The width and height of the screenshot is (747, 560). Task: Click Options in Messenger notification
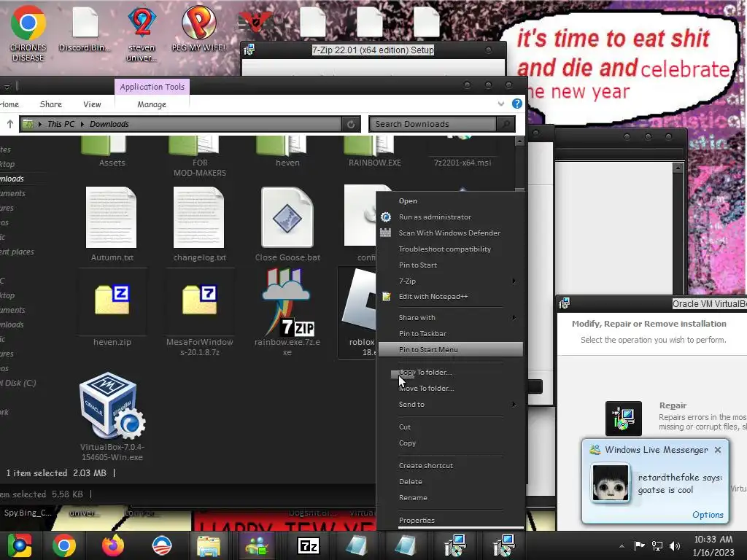pyautogui.click(x=708, y=514)
